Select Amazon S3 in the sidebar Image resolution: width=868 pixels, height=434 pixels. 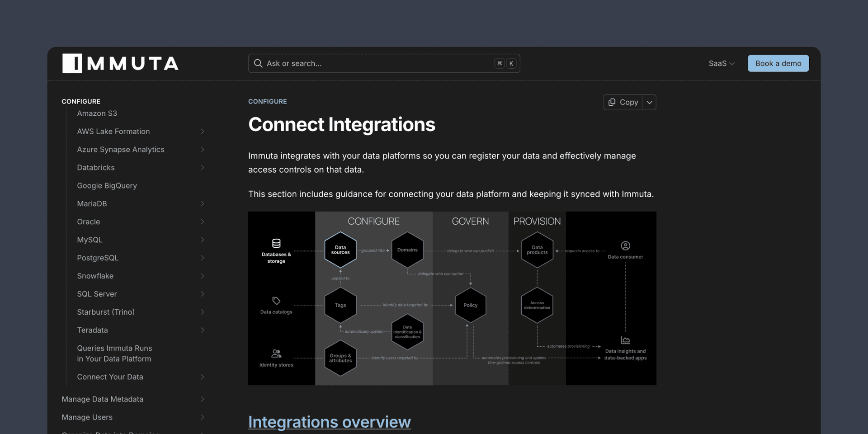[97, 113]
